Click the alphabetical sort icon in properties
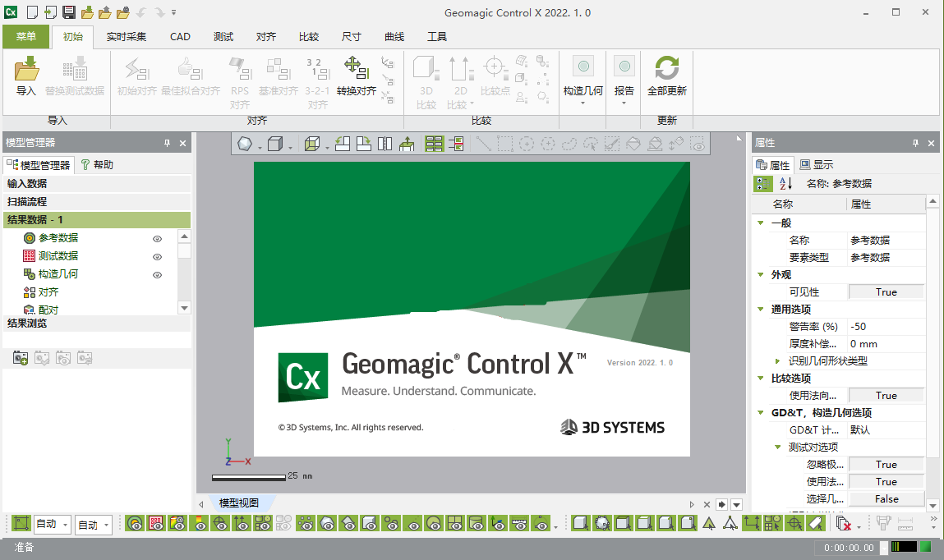 point(785,184)
